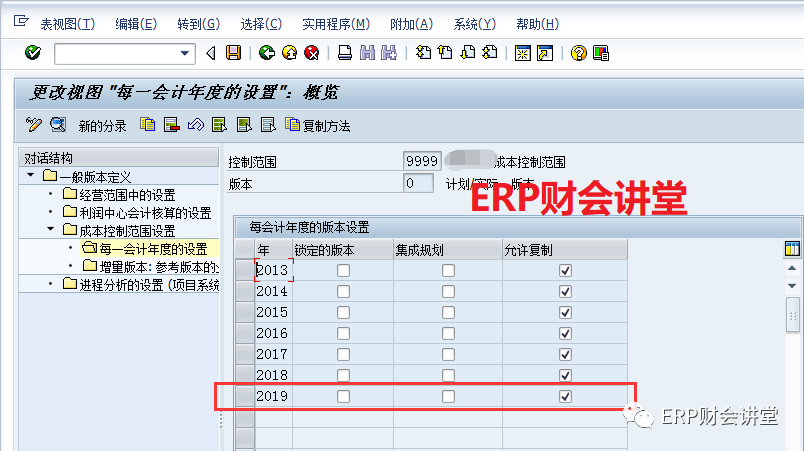Open the 编辑(E) menu
This screenshot has width=804, height=451.
point(135,24)
